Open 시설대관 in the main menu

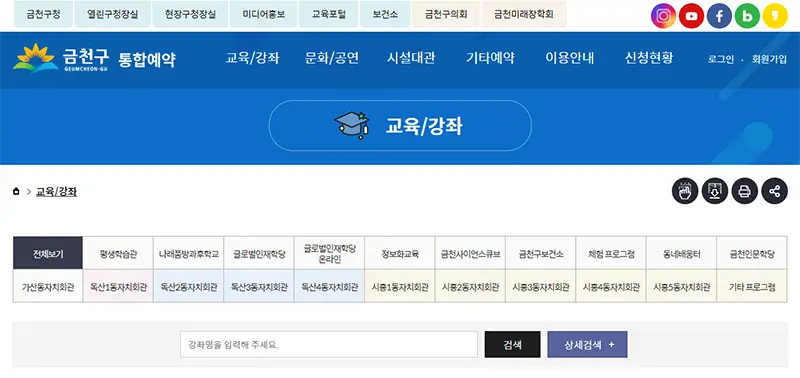(x=411, y=58)
